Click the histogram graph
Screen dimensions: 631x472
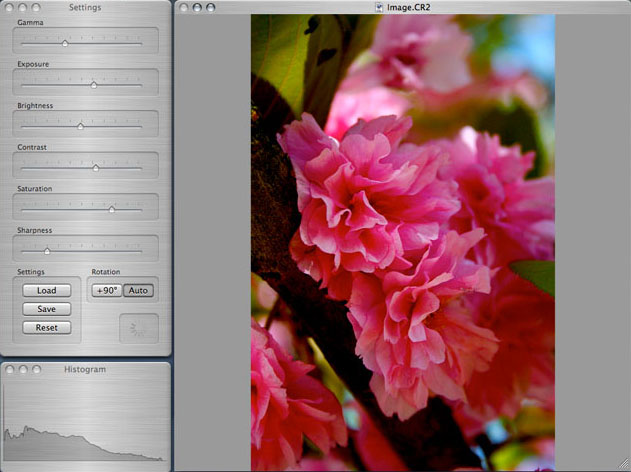(84, 423)
